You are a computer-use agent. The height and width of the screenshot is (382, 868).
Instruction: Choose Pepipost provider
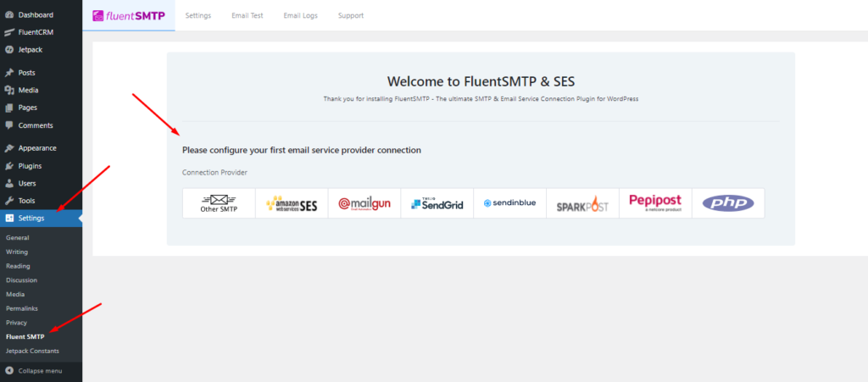pyautogui.click(x=655, y=203)
